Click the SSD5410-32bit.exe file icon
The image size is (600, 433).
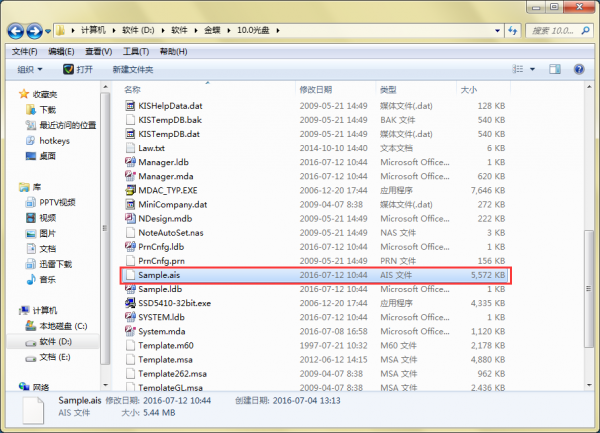pyautogui.click(x=129, y=302)
